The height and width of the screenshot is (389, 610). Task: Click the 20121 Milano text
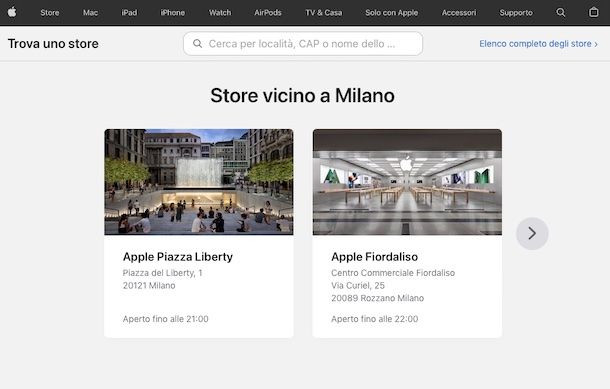pos(149,286)
